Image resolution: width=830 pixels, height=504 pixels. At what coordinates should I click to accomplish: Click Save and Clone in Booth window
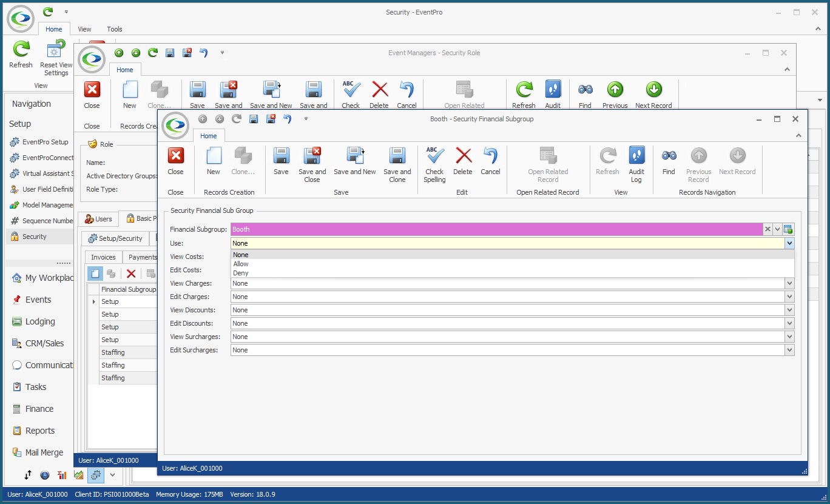pyautogui.click(x=397, y=164)
